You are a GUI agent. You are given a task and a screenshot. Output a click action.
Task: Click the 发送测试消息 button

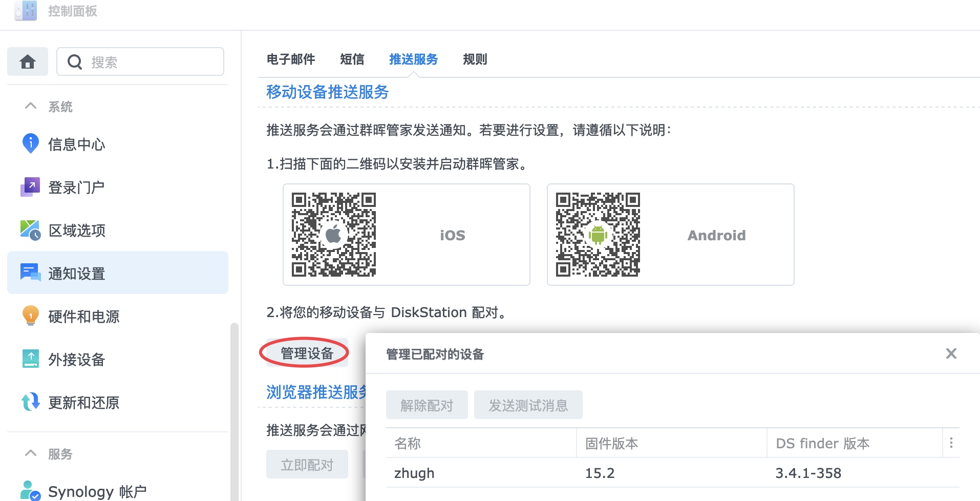pyautogui.click(x=528, y=405)
